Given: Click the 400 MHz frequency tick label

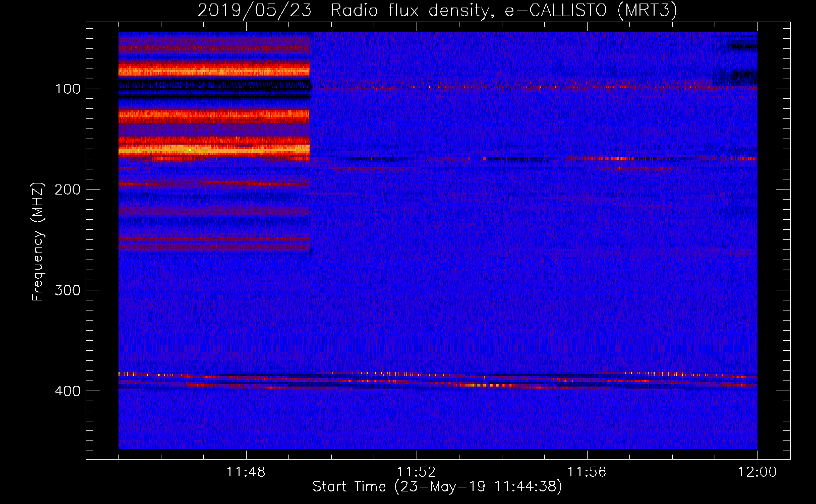Looking at the screenshot, I should [x=67, y=391].
